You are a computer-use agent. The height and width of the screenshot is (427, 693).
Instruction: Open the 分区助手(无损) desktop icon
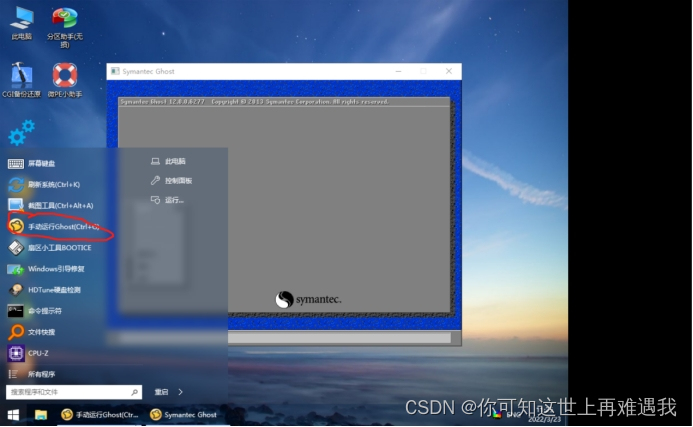pyautogui.click(x=65, y=27)
